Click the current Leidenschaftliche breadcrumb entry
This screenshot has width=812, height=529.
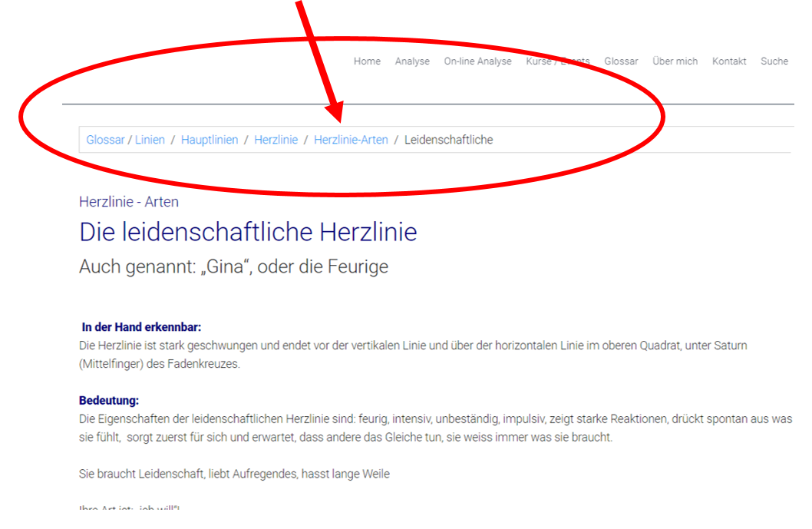pyautogui.click(x=448, y=140)
